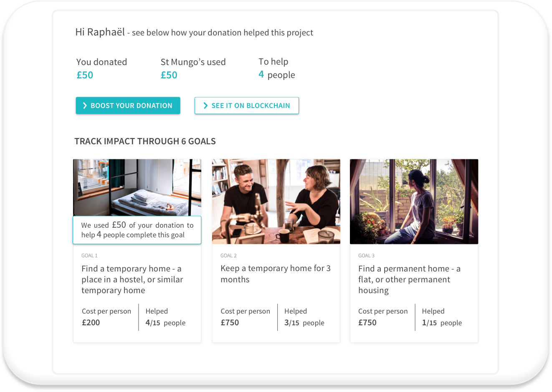The width and height of the screenshot is (552, 392).
Task: Click chevron icon on Boost Your Donation
Action: [85, 106]
